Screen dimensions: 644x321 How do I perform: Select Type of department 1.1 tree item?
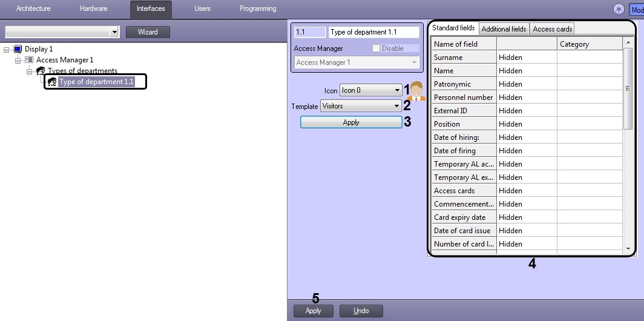point(96,82)
